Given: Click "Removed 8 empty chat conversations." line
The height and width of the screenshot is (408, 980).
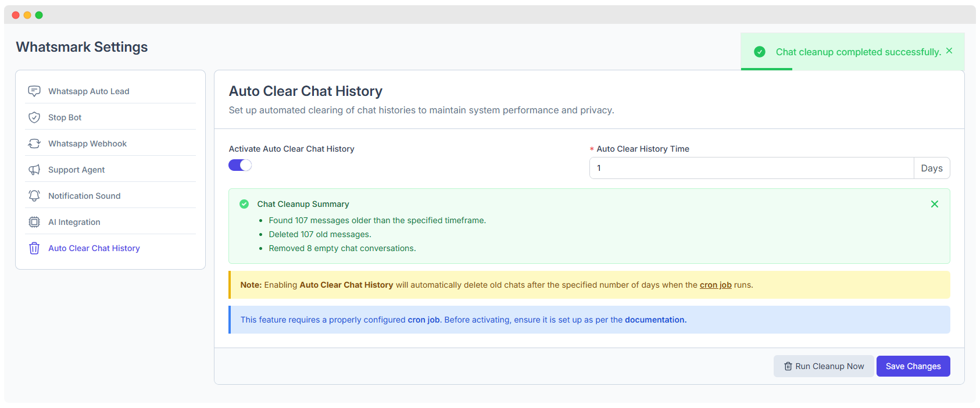Looking at the screenshot, I should tap(342, 248).
